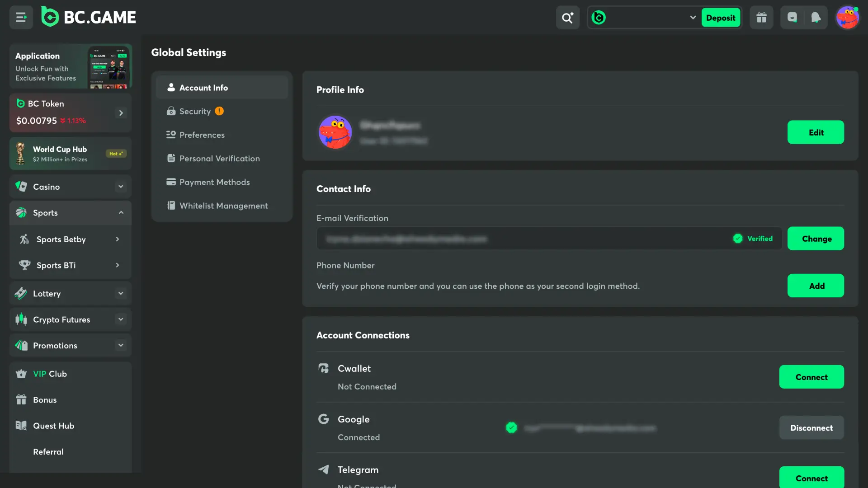The width and height of the screenshot is (868, 488).
Task: Click the Bonus gift box icon
Action: tap(21, 400)
